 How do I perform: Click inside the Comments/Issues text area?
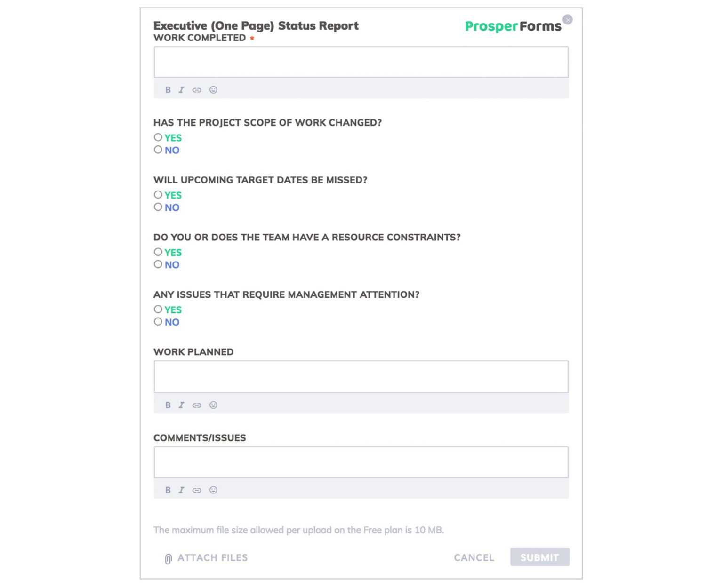[361, 462]
